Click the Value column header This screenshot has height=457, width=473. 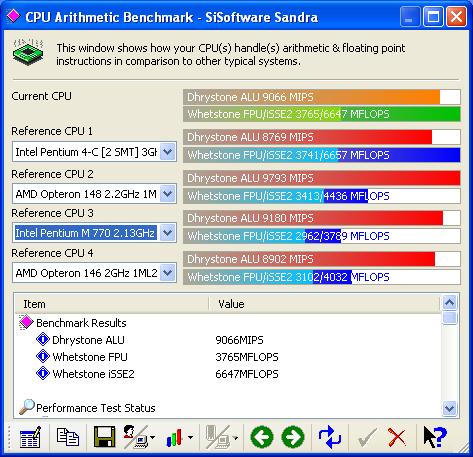tap(324, 304)
